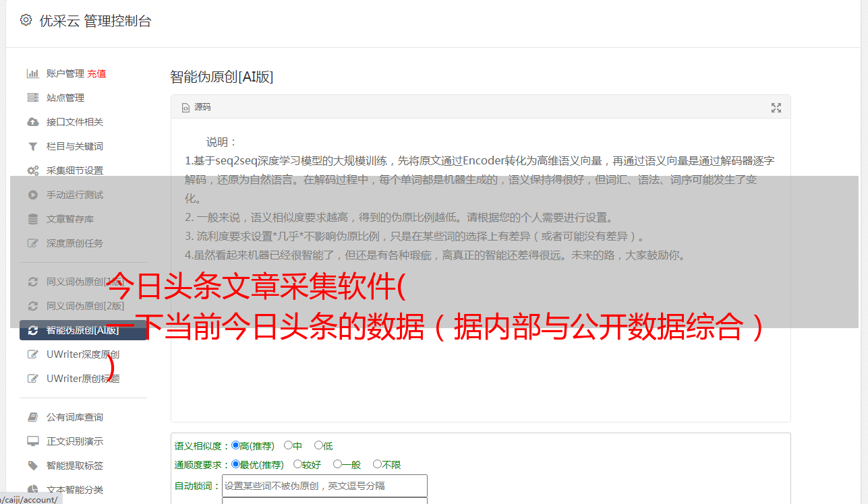This screenshot has width=868, height=504.
Task: Click the tag icon for 智能提取标签
Action: tap(32, 466)
